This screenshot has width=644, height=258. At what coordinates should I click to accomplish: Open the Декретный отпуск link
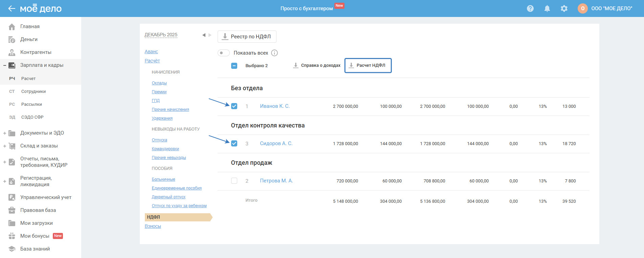169,197
